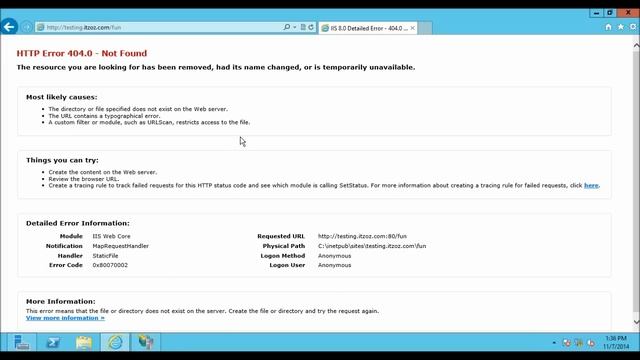
Task: Open Favorites with the star icon
Action: click(x=621, y=27)
